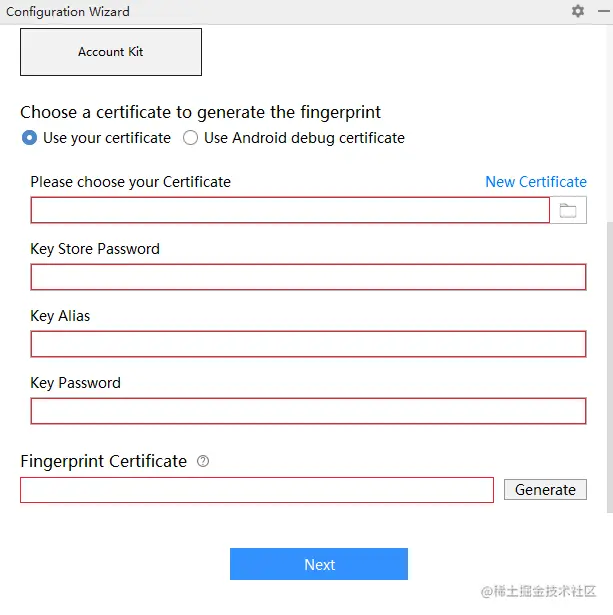The height and width of the screenshot is (615, 613).
Task: Select Use Android debug certificate option
Action: (x=191, y=138)
